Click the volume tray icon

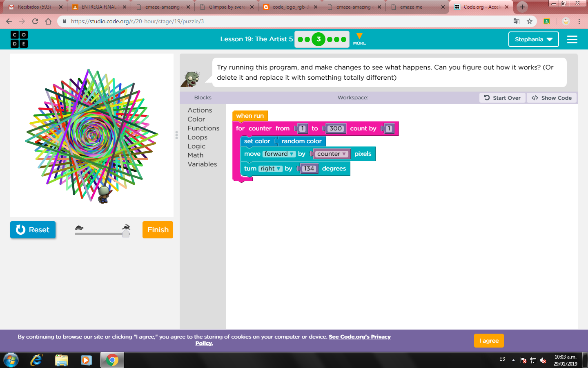click(x=543, y=360)
